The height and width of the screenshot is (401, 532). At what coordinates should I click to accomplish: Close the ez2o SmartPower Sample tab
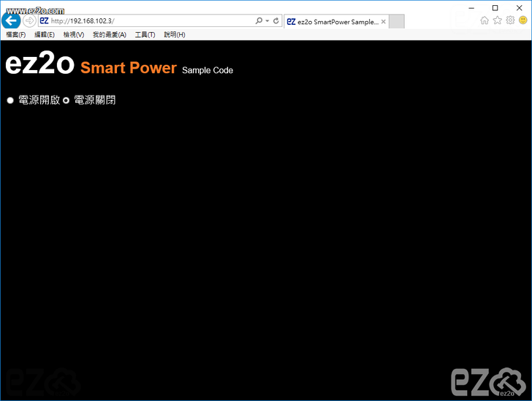[384, 22]
